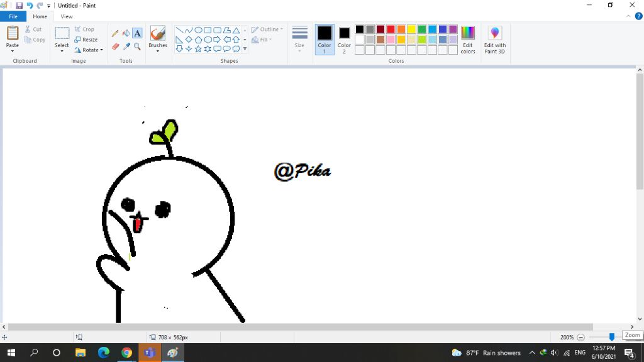Open Windows Start menu

click(11, 353)
